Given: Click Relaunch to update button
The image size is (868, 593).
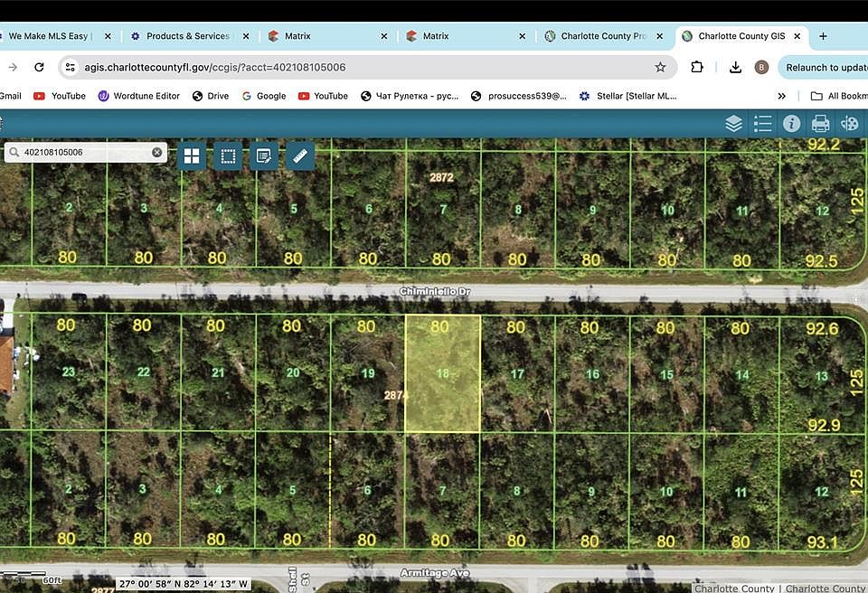Looking at the screenshot, I should click(x=824, y=67).
